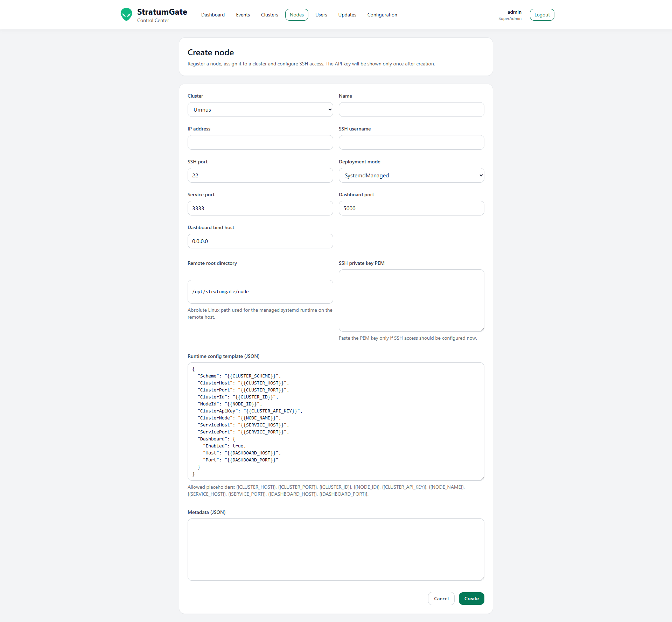672x622 pixels.
Task: Go to the Dashboard menu item
Action: pos(213,15)
